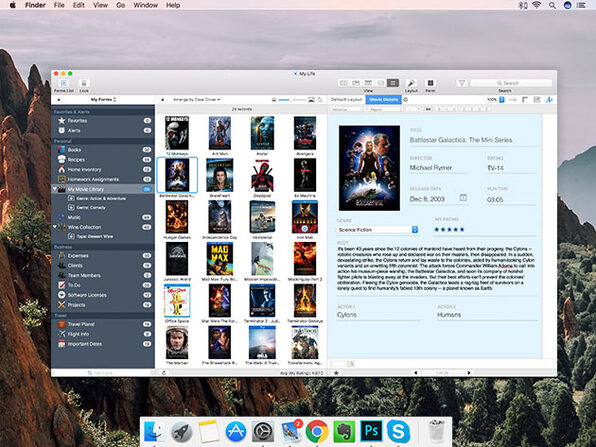This screenshot has height=447, width=596.
Task: Select Genre: Comedy saved search
Action: coord(103,208)
